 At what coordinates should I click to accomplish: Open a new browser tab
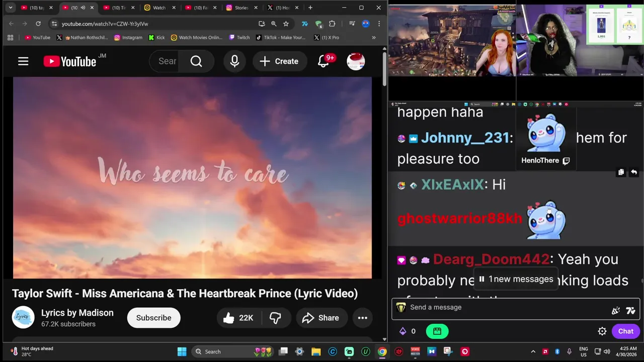coord(310,8)
